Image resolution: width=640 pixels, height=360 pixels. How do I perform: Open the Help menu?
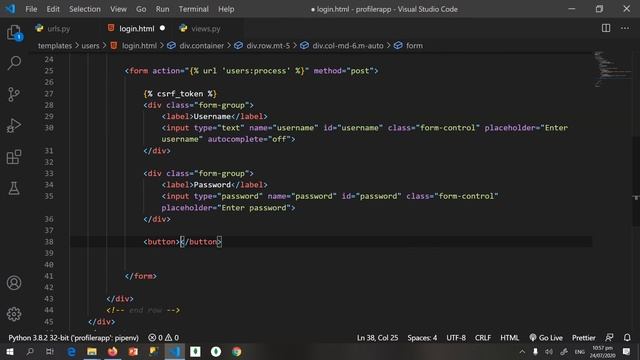click(x=226, y=9)
